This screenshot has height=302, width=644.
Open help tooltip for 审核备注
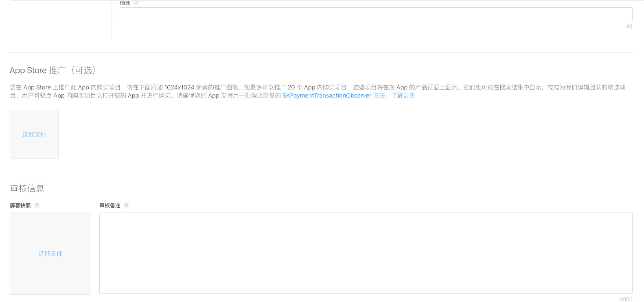pos(127,206)
